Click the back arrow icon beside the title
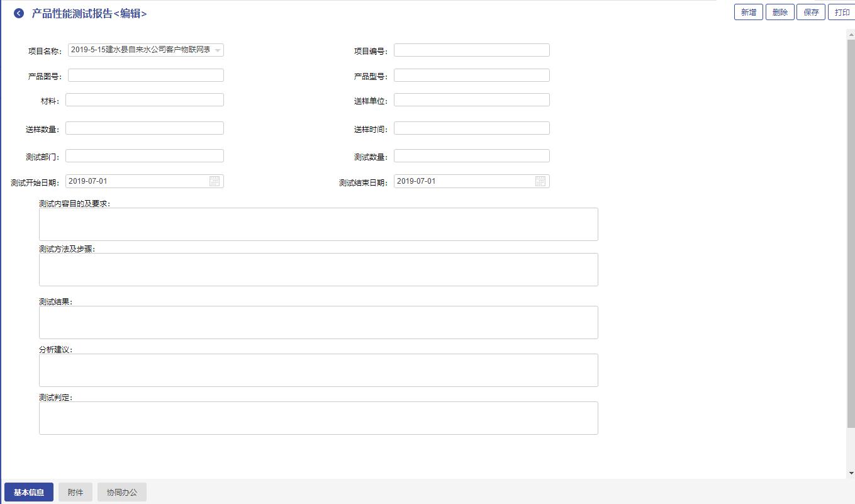This screenshot has width=855, height=504. pos(19,13)
